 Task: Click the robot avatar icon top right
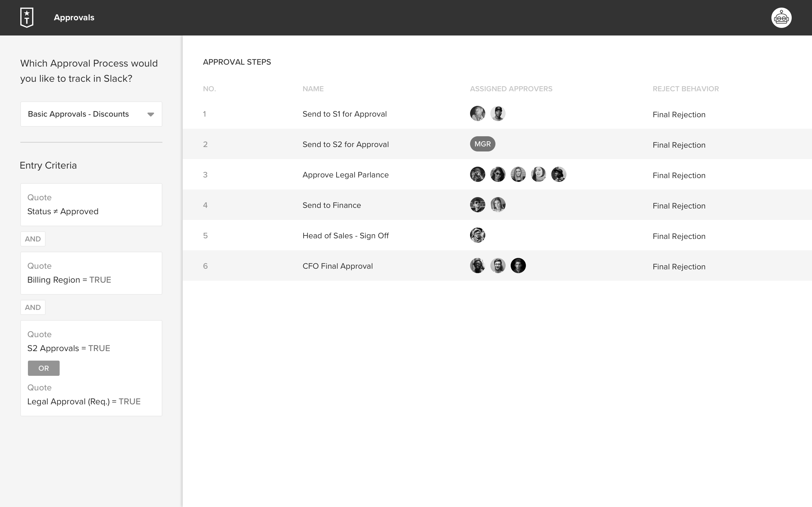782,17
